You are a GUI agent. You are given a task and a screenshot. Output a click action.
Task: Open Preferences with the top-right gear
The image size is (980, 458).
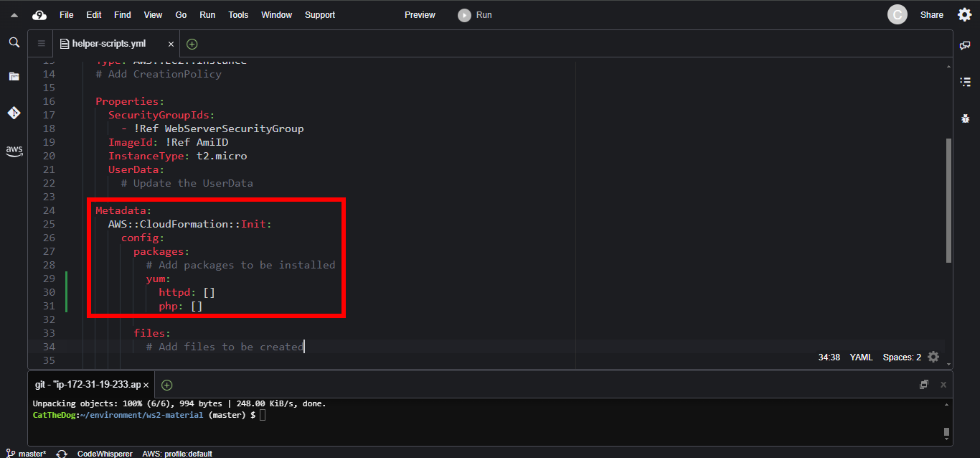965,15
